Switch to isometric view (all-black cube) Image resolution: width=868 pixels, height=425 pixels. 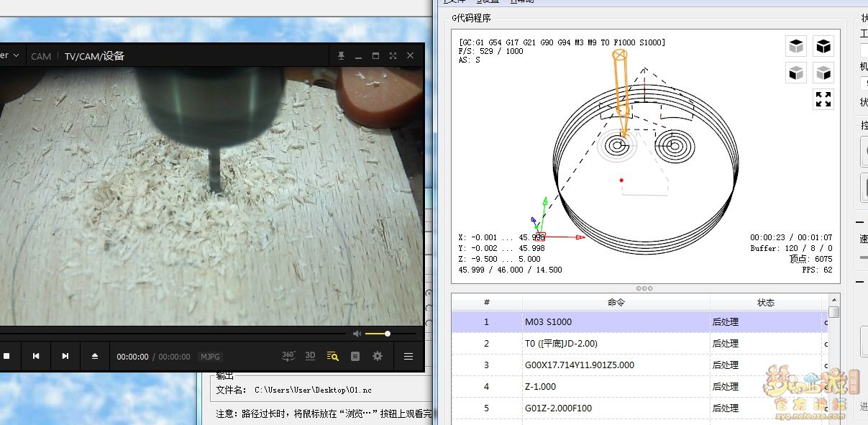823,47
